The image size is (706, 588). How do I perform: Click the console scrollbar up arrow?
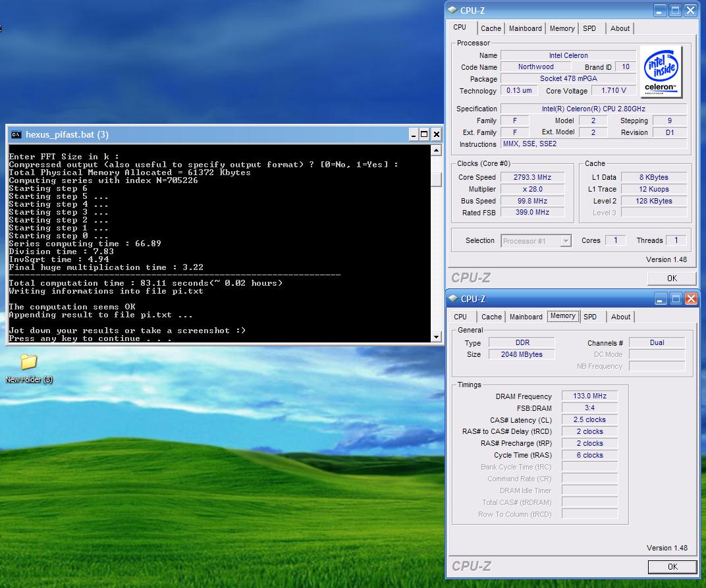(436, 150)
